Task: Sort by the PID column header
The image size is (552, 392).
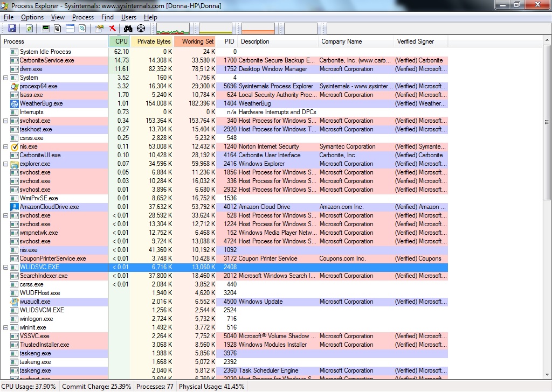Action: 227,41
